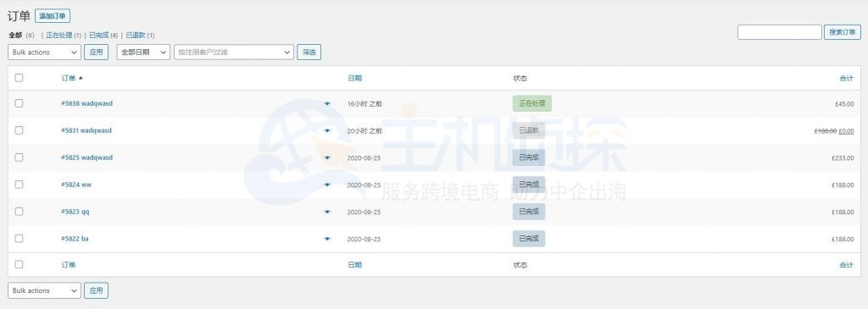The height and width of the screenshot is (309, 868).
Task: Check the box for order #5824 ww
Action: (x=19, y=185)
